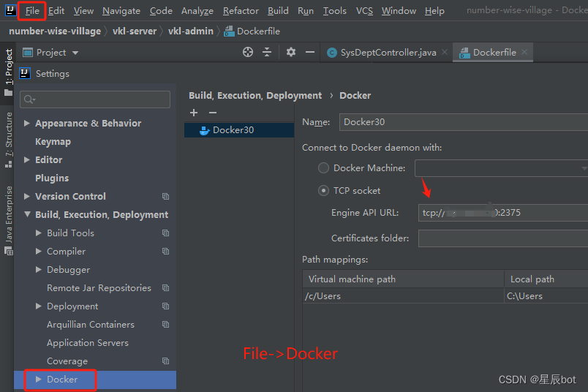Collapse Build, Execution, Deployment section
This screenshot has width=588, height=392.
(27, 214)
